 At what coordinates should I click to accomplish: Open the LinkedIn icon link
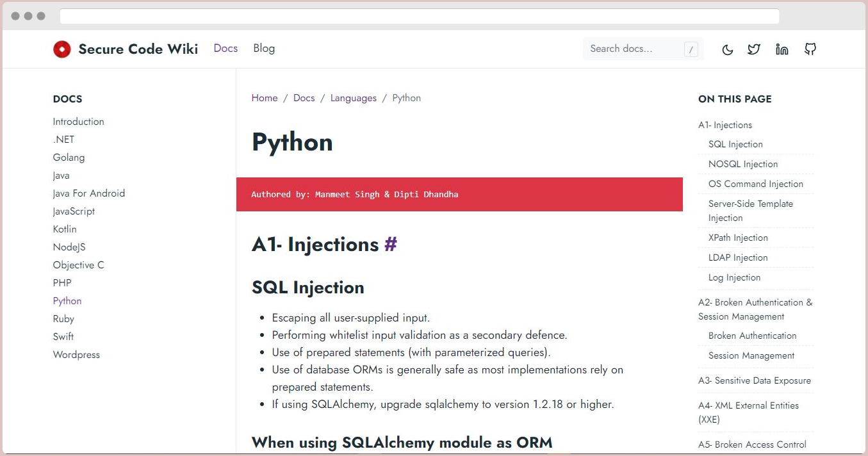782,49
